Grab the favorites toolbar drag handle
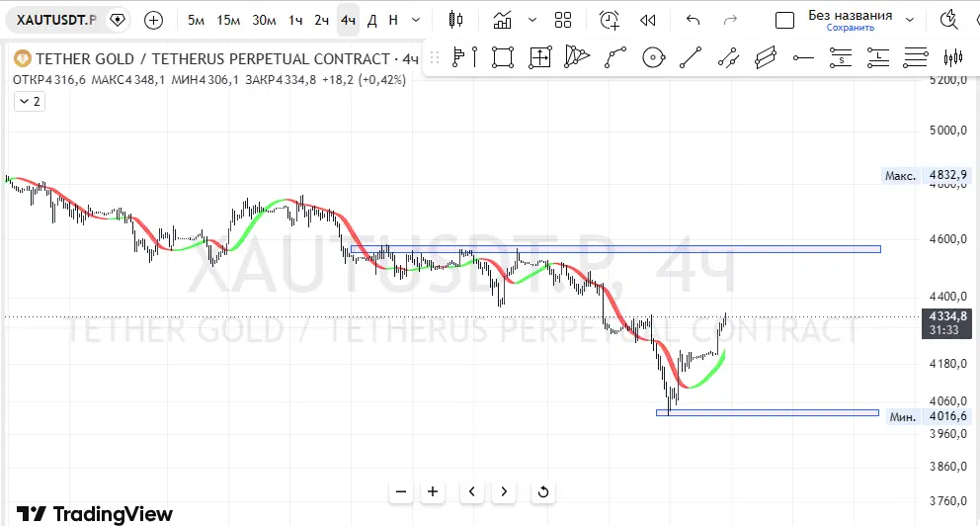The image size is (980, 526). click(x=435, y=58)
